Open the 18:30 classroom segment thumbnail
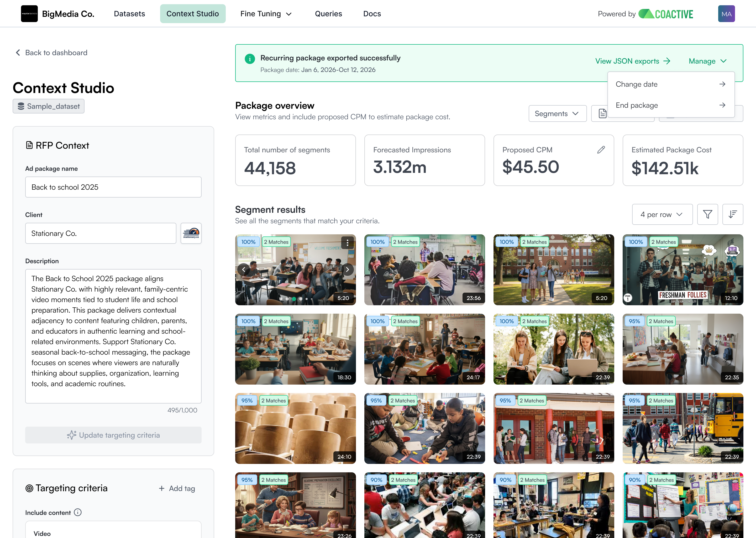This screenshot has width=756, height=538. pyautogui.click(x=295, y=349)
